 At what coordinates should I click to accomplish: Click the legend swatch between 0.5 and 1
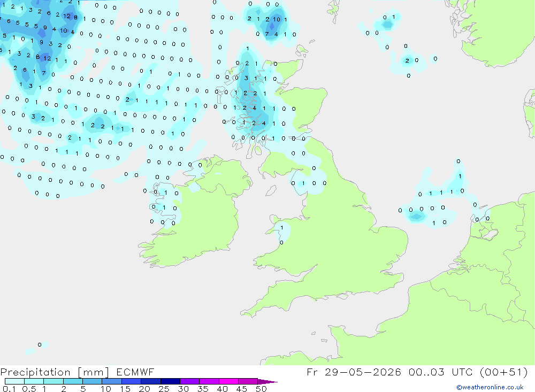(34, 381)
